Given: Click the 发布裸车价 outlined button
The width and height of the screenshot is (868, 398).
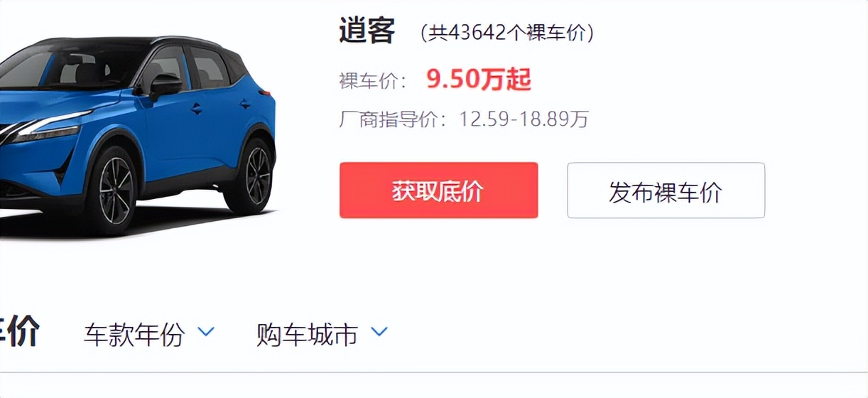Looking at the screenshot, I should pyautogui.click(x=666, y=190).
